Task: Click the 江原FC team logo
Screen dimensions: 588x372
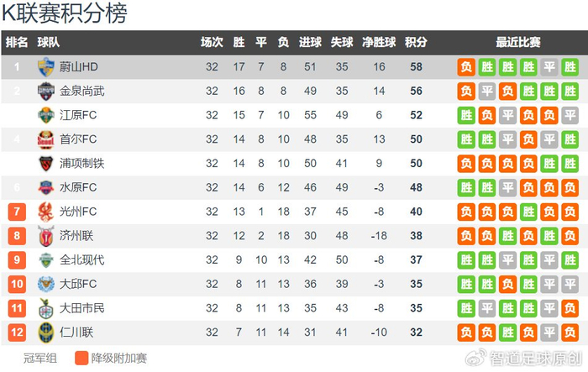Action: coord(45,115)
